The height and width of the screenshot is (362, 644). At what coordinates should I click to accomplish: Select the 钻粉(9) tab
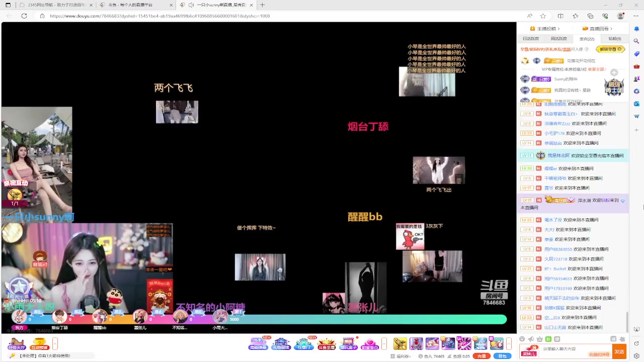click(x=615, y=39)
